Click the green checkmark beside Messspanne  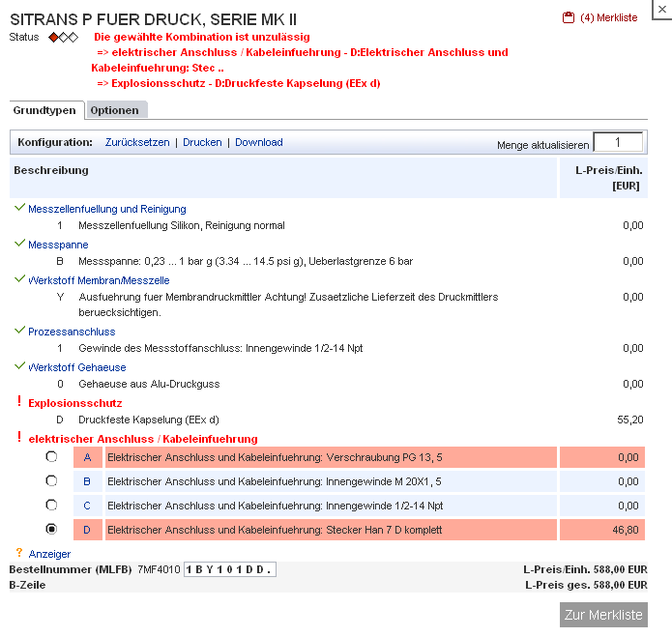pyautogui.click(x=19, y=244)
